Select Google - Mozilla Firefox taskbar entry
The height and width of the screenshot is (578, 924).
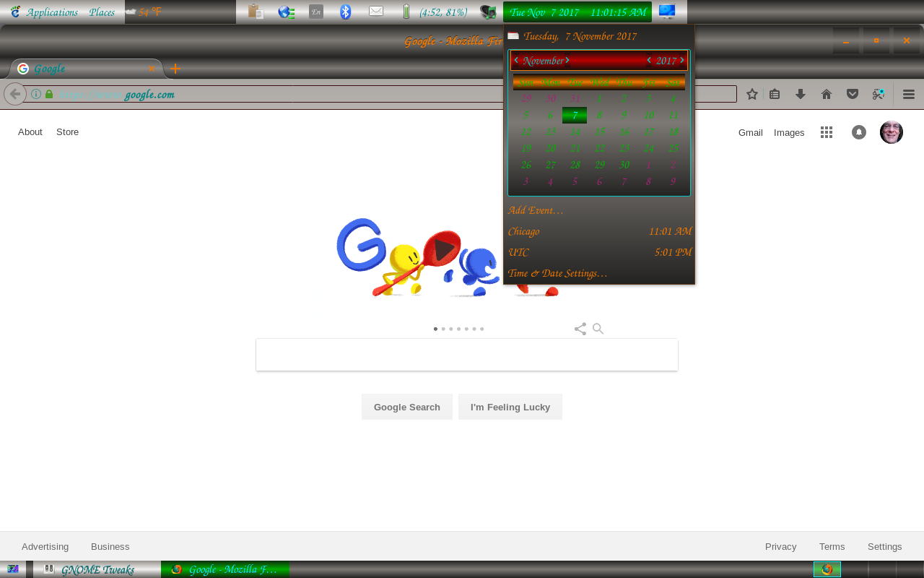click(225, 569)
